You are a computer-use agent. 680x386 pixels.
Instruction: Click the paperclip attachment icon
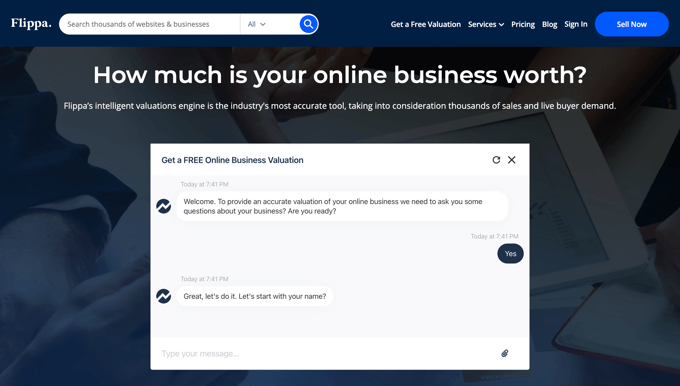505,353
